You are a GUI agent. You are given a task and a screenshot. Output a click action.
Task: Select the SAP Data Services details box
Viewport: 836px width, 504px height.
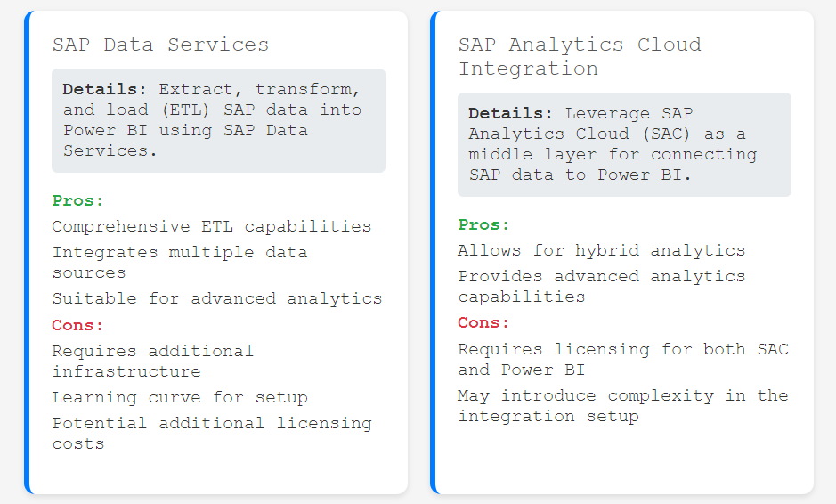coord(218,120)
